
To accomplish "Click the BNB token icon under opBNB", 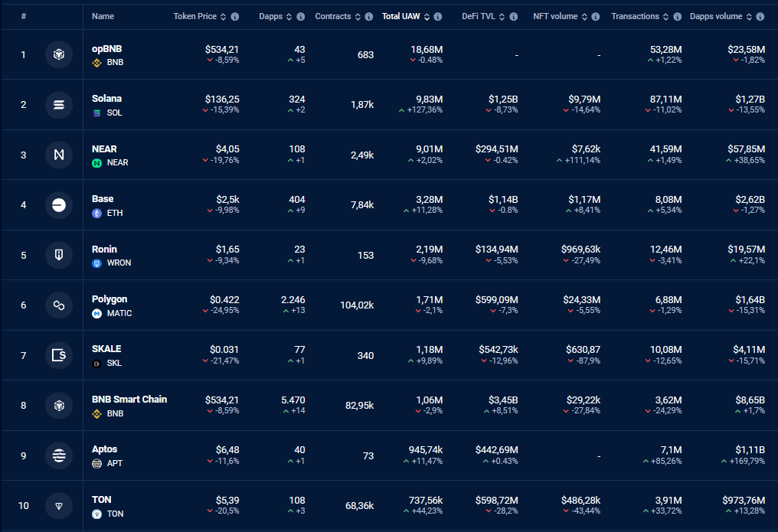I will point(96,63).
